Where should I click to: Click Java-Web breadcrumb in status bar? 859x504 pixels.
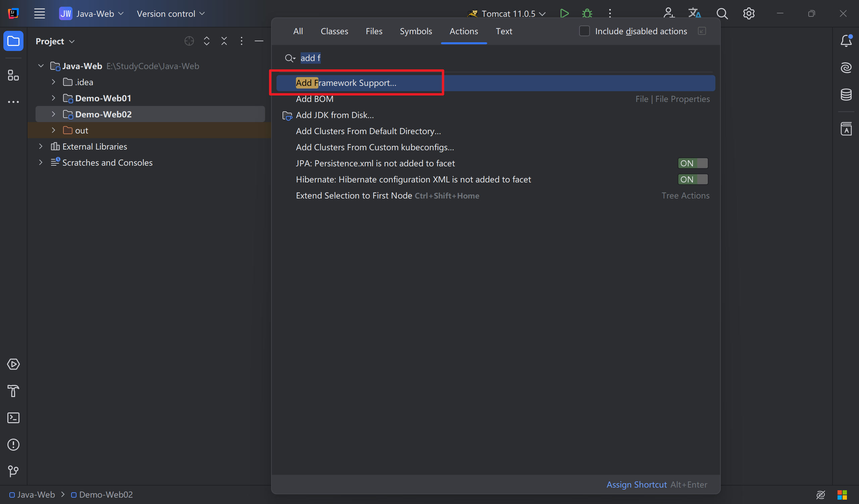(32, 495)
